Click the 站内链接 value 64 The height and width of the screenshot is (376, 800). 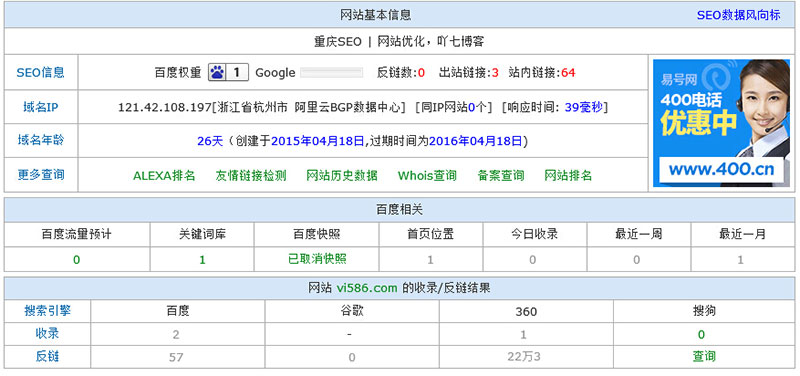pyautogui.click(x=568, y=73)
